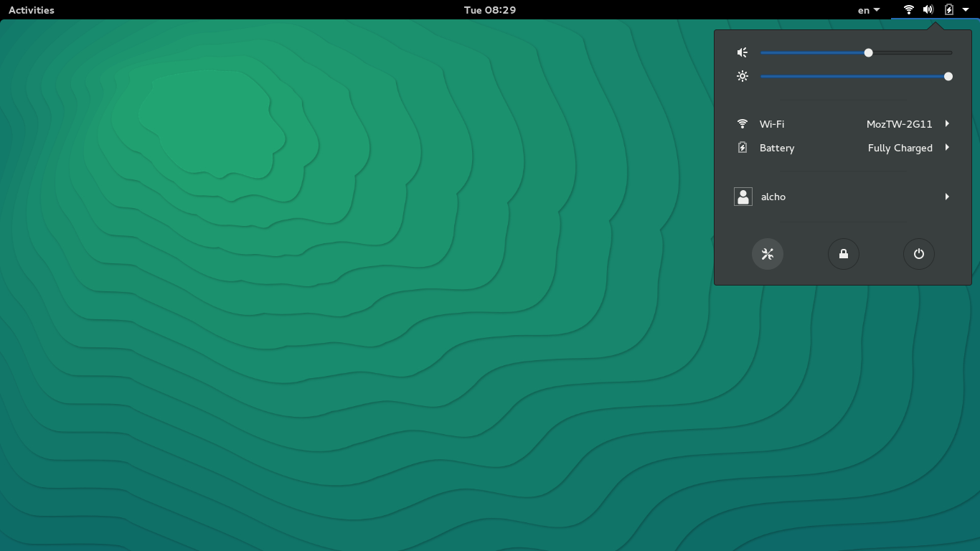Collapse system menu via top bar arrow

click(x=966, y=10)
